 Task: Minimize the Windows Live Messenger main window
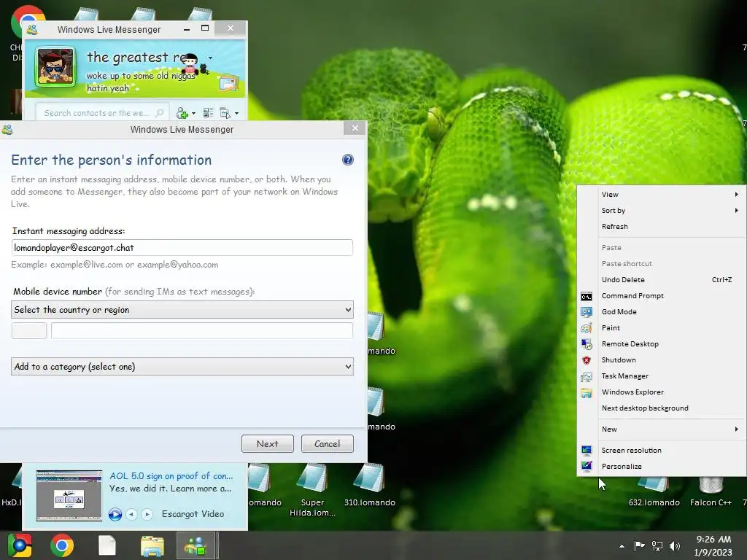187,29
